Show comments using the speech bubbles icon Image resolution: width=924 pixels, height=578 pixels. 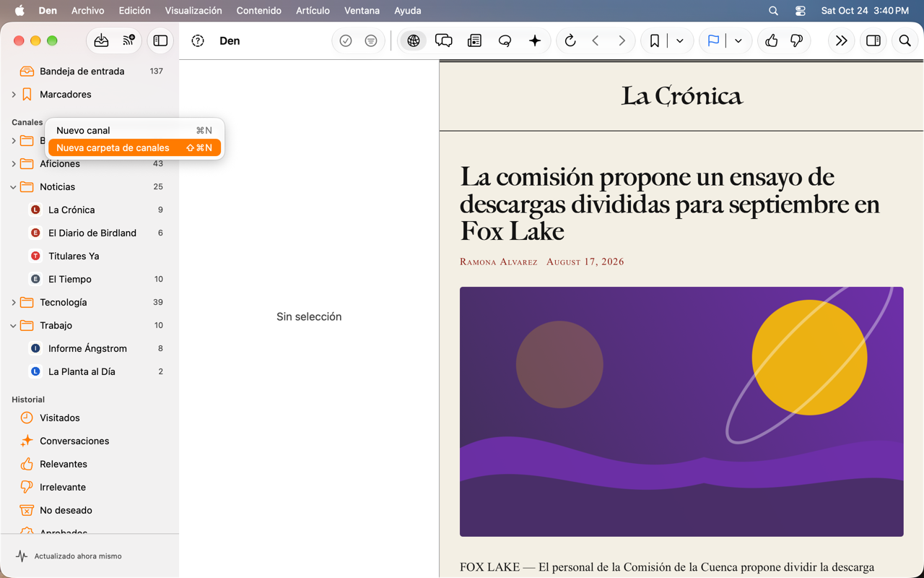[x=444, y=41]
